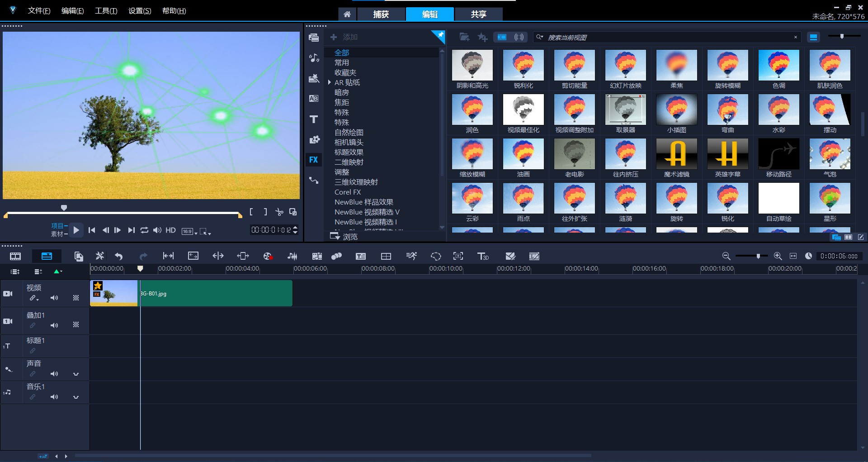Click the preview scrubber handle
The width and height of the screenshot is (868, 462).
(x=64, y=208)
